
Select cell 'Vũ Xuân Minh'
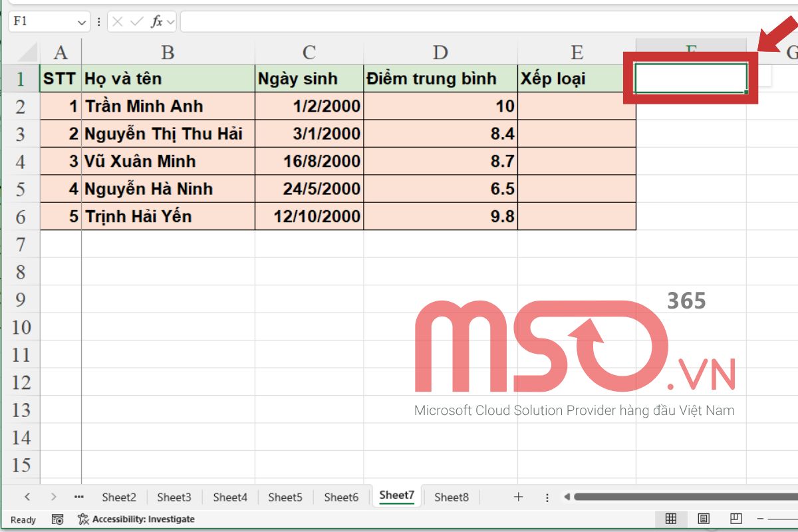click(168, 161)
